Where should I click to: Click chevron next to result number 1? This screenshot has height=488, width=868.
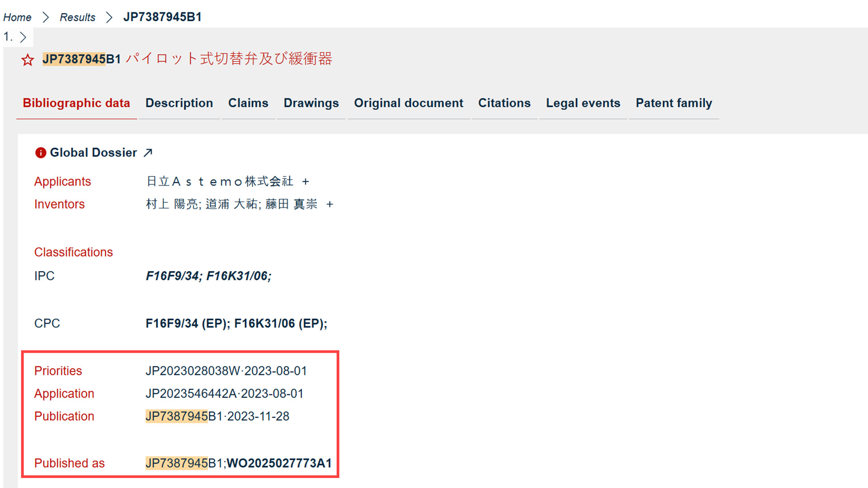point(23,37)
